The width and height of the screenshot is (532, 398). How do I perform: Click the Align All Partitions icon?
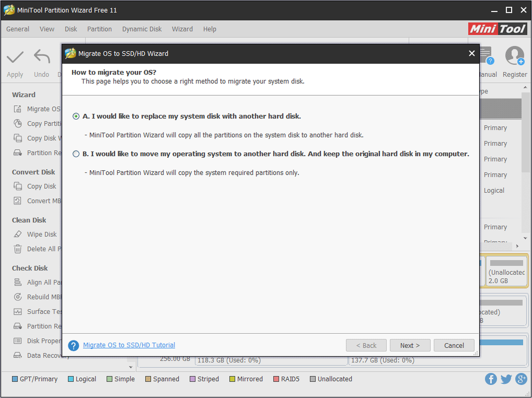[18, 283]
